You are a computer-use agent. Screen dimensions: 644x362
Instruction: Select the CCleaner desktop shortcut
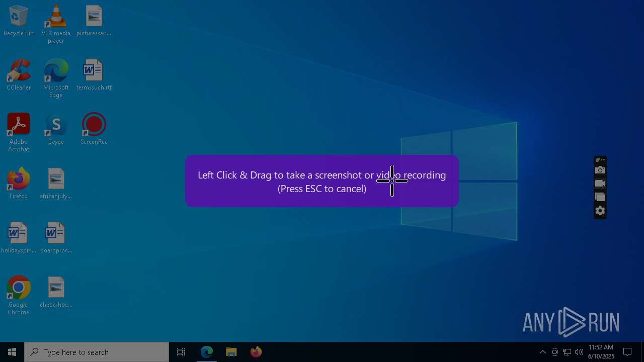coord(19,75)
